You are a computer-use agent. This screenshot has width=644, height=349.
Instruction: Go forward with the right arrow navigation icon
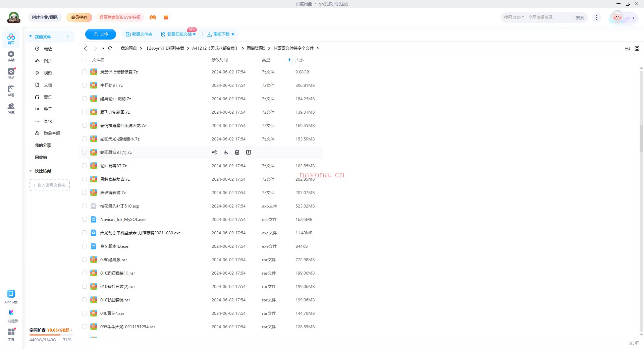pos(96,48)
